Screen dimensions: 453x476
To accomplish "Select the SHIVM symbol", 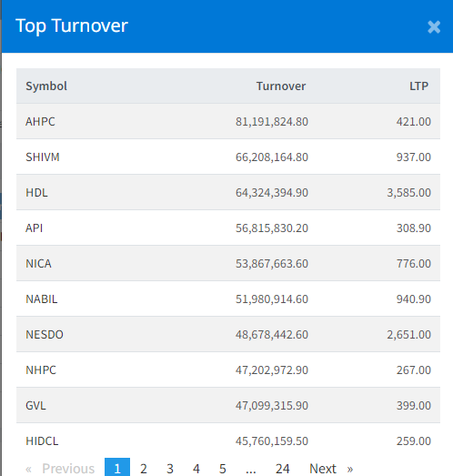I will (43, 157).
